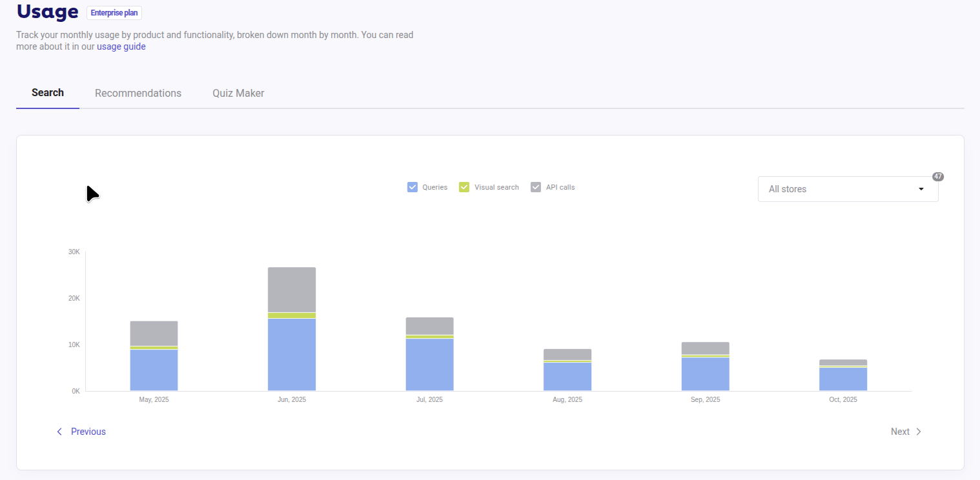Click the Sep 2025 gray API calls segment
Viewport: 980px width, 480px height.
[705, 348]
